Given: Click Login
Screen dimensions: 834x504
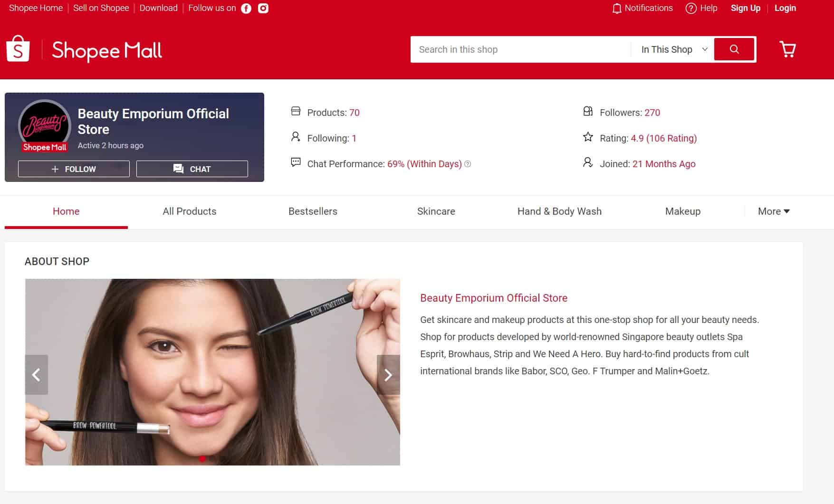Looking at the screenshot, I should coord(785,8).
